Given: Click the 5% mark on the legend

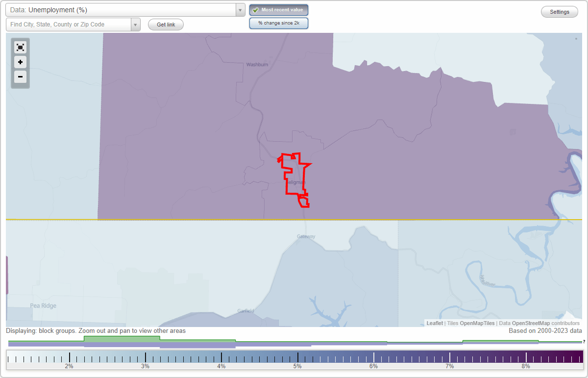Looking at the screenshot, I should (297, 366).
